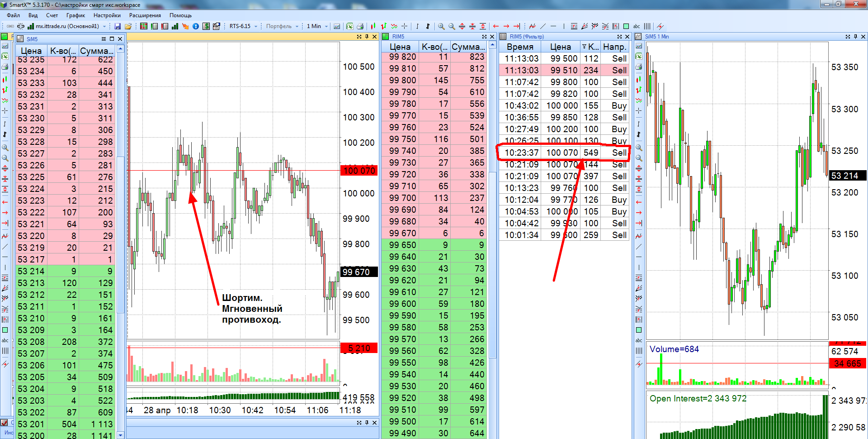The height and width of the screenshot is (439, 868).
Task: Expand the SiM5 1 Min chart panel to full size
Action: click(x=847, y=37)
